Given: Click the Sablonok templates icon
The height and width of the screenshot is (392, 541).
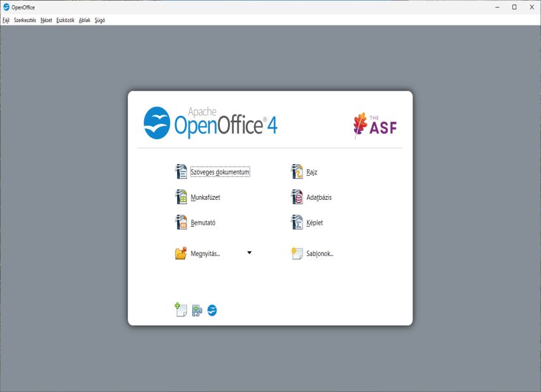Looking at the screenshot, I should (297, 253).
